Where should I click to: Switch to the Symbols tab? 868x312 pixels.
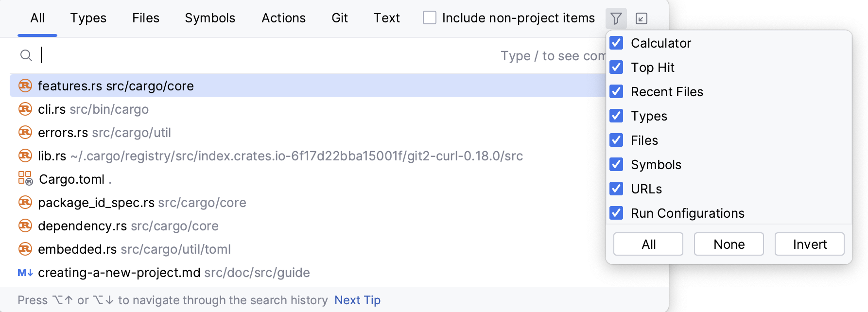(210, 18)
